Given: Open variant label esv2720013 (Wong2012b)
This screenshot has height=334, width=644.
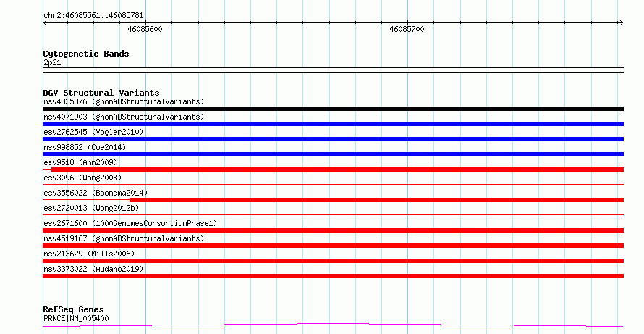Looking at the screenshot, I should point(91,208).
